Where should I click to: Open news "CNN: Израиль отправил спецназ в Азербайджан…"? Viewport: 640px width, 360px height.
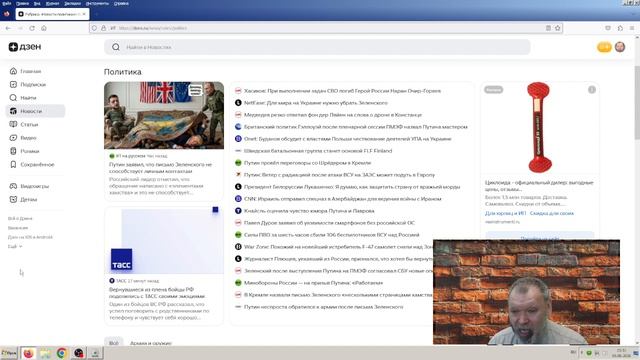342,199
